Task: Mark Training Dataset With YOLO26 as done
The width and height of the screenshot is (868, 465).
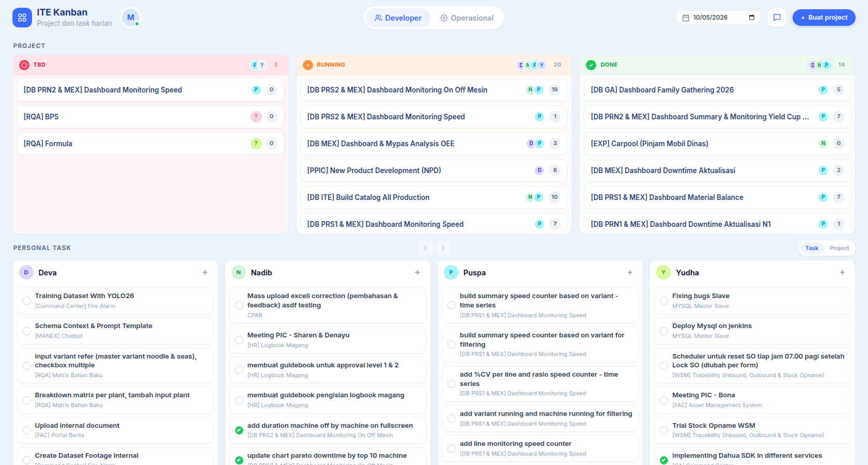Action: tap(27, 301)
